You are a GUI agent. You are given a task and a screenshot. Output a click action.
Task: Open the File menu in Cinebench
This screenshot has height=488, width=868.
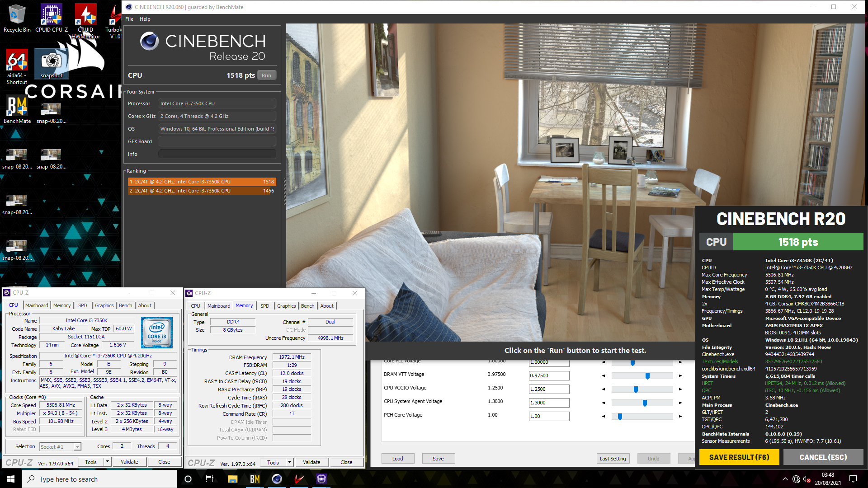(129, 19)
